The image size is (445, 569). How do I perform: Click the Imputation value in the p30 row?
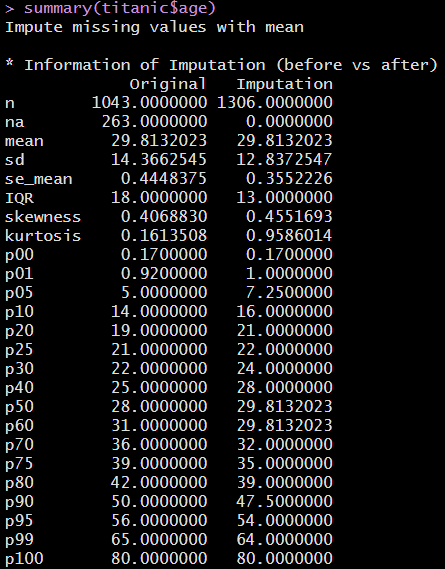pos(285,368)
